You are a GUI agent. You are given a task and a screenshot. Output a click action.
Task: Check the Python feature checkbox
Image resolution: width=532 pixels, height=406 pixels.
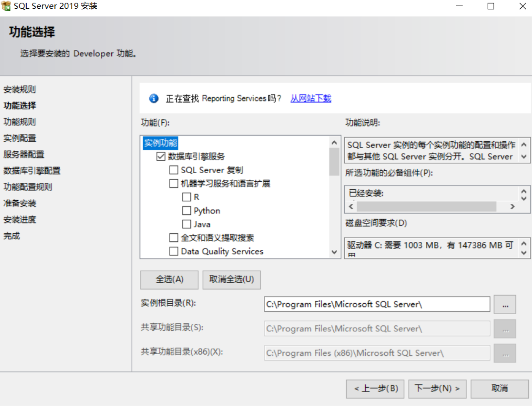tap(186, 210)
